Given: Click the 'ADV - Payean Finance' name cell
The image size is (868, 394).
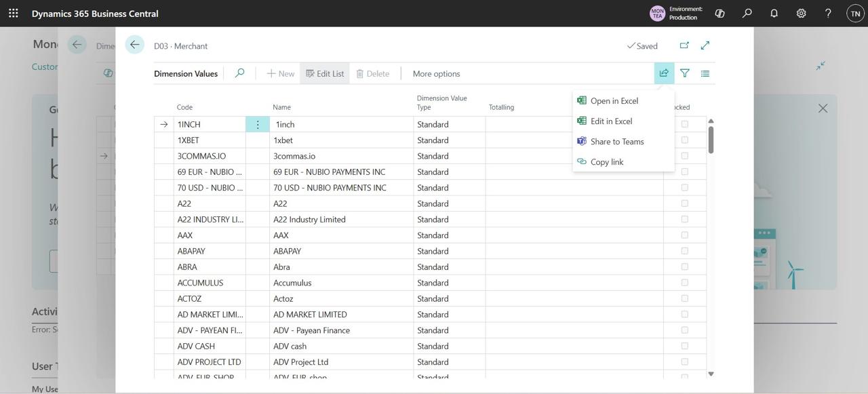Looking at the screenshot, I should click(342, 330).
